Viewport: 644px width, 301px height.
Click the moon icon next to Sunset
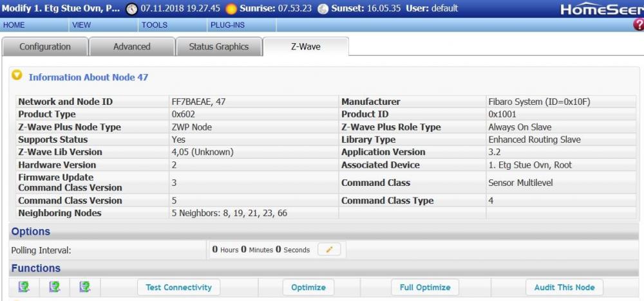click(323, 9)
